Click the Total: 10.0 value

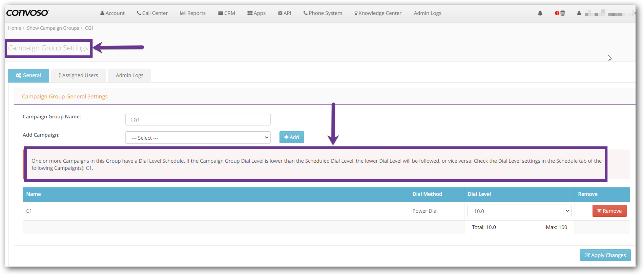[484, 227]
